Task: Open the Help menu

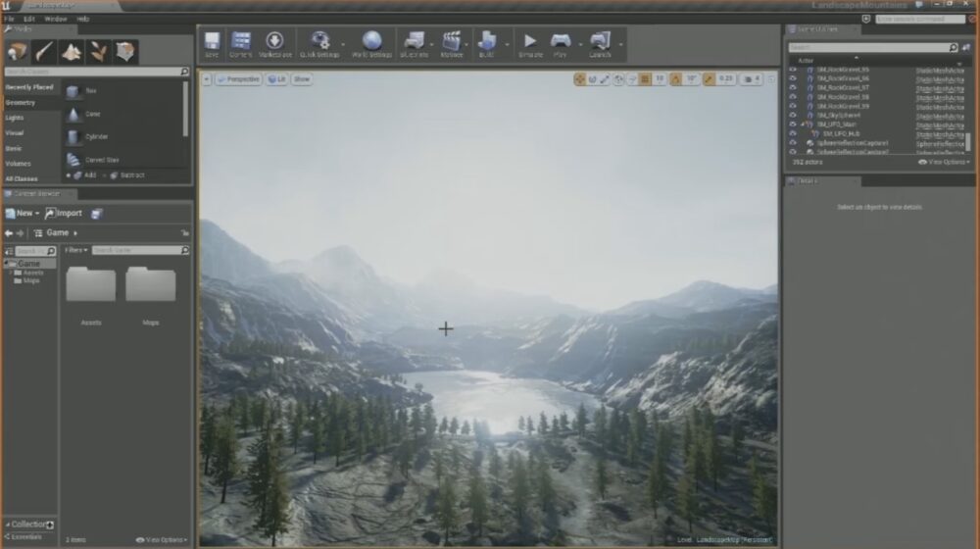Action: [x=83, y=19]
